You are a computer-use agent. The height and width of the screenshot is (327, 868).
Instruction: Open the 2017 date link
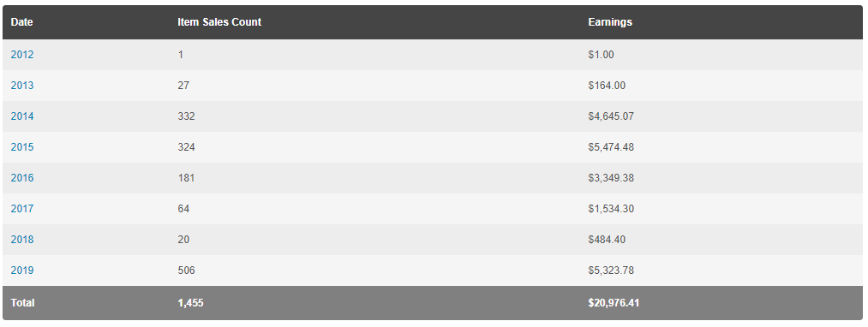tap(22, 209)
